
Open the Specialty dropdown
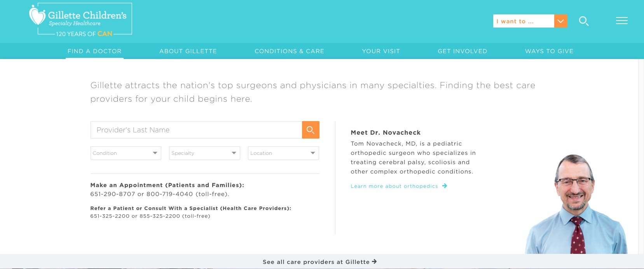click(204, 153)
